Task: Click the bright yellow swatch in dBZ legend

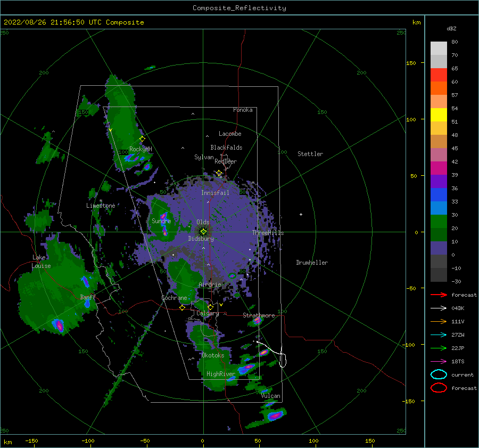Action: [439, 115]
